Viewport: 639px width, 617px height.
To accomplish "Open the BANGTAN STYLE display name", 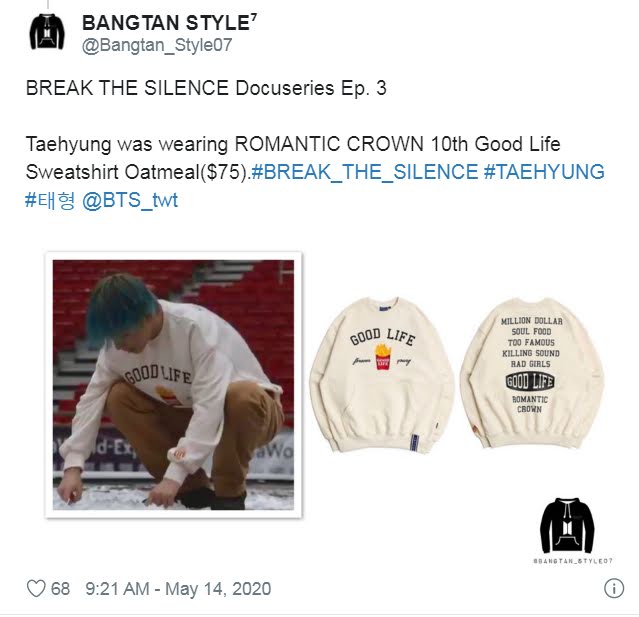I will [170, 23].
